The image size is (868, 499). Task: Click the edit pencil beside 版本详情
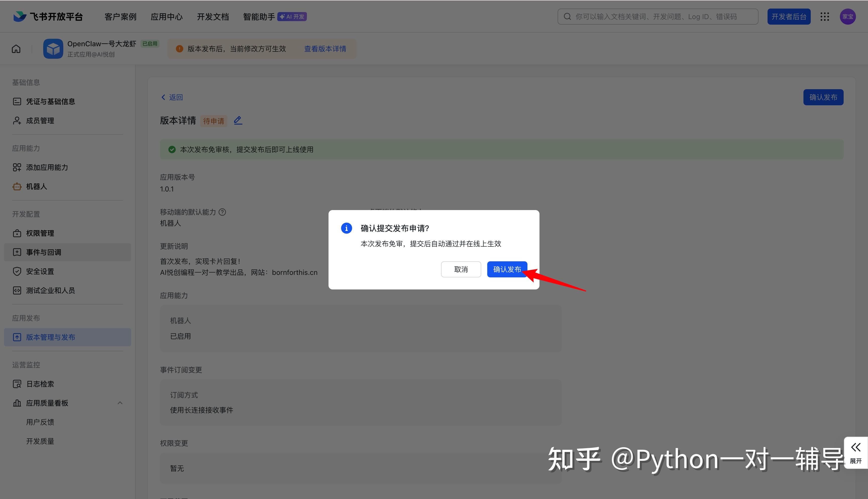point(238,121)
